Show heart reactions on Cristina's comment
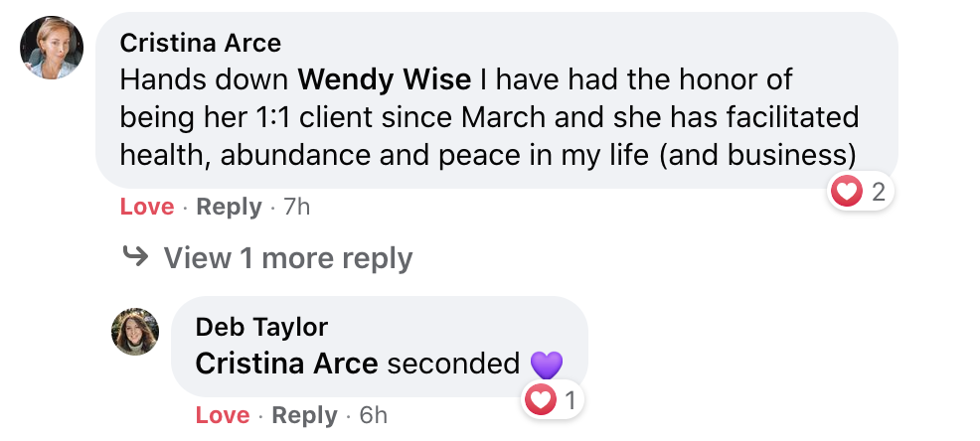 click(847, 192)
